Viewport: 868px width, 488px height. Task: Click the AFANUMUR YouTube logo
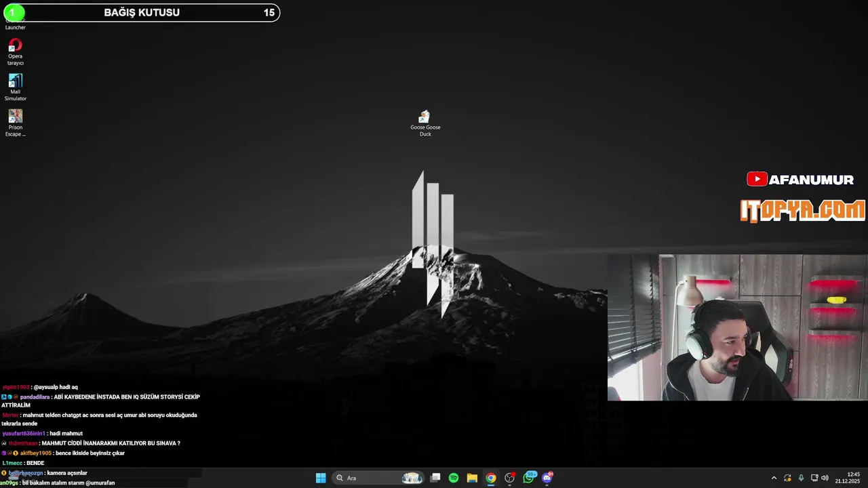pyautogui.click(x=800, y=180)
